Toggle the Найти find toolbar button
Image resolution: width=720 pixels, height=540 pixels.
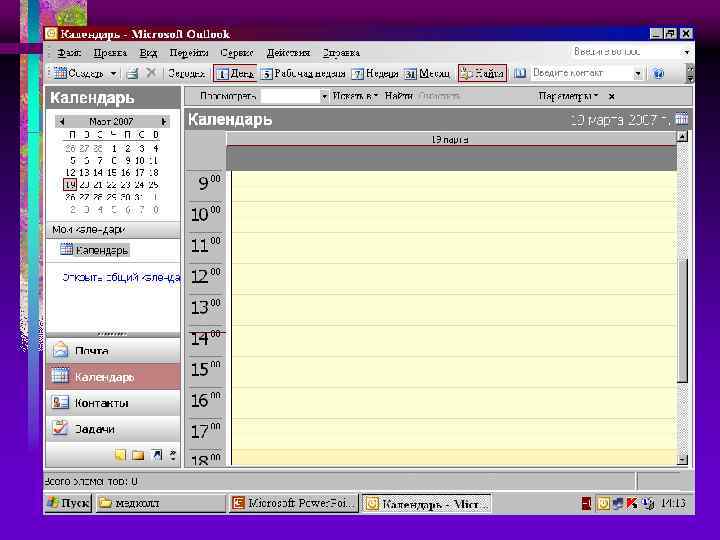482,73
